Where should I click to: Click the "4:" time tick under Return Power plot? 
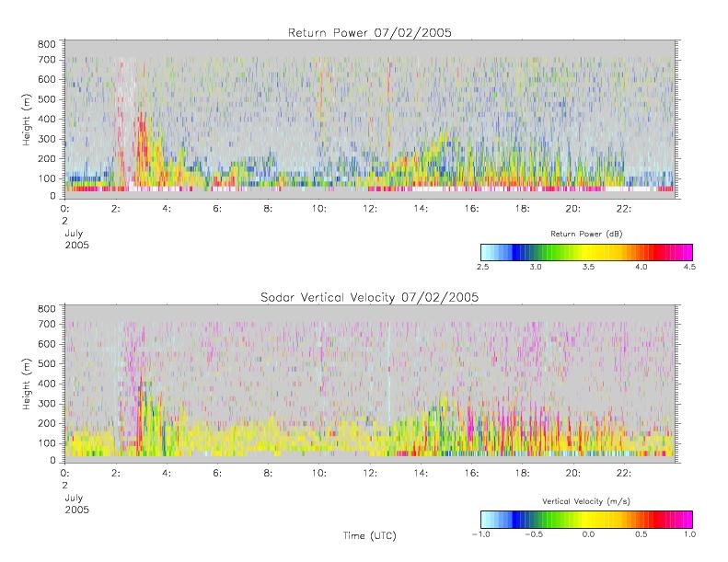(x=167, y=209)
